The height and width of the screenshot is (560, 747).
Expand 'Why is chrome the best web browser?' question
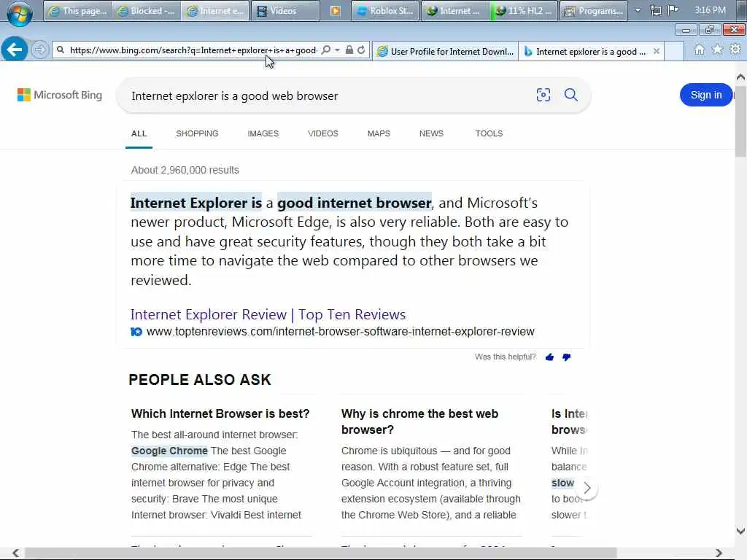tap(419, 421)
